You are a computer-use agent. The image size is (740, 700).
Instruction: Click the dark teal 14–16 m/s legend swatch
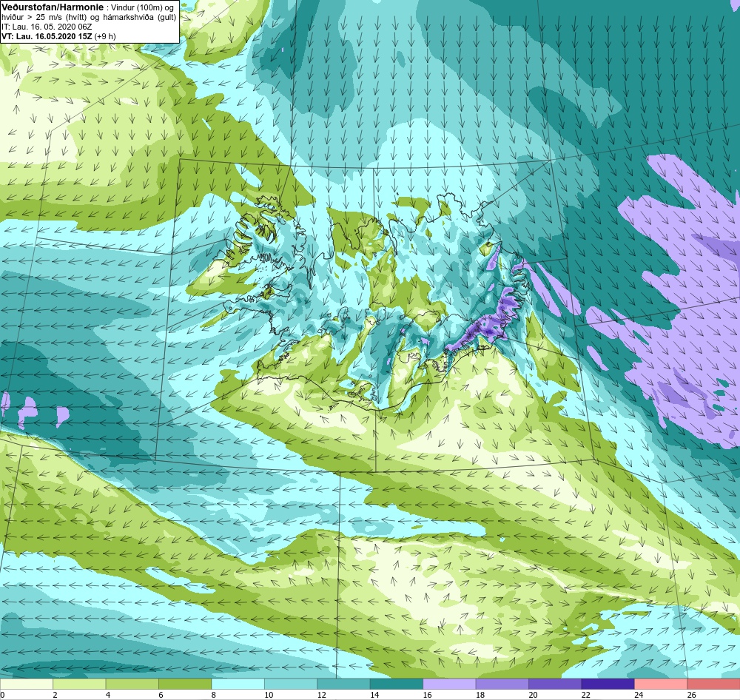tap(397, 684)
